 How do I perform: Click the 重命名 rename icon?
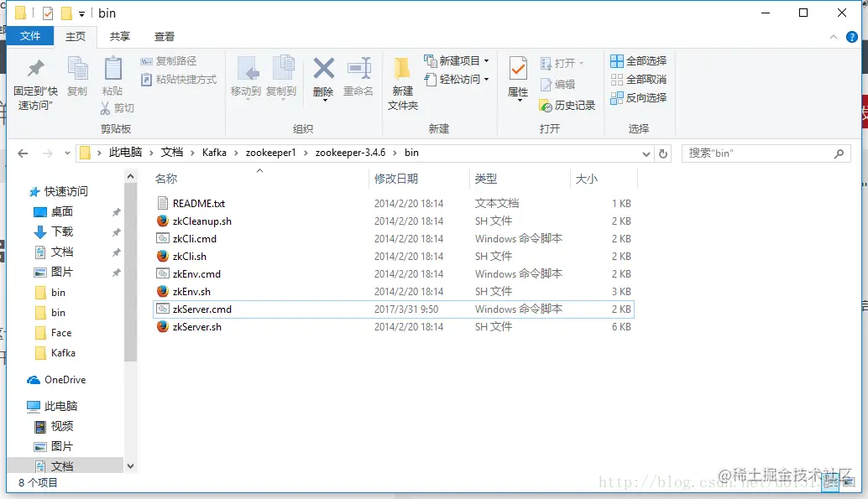(358, 69)
